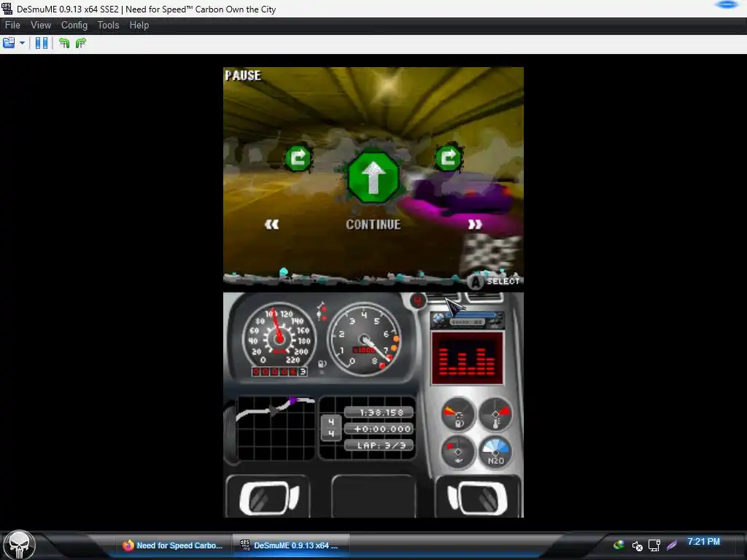Open the View menu
The width and height of the screenshot is (747, 560).
(x=41, y=26)
